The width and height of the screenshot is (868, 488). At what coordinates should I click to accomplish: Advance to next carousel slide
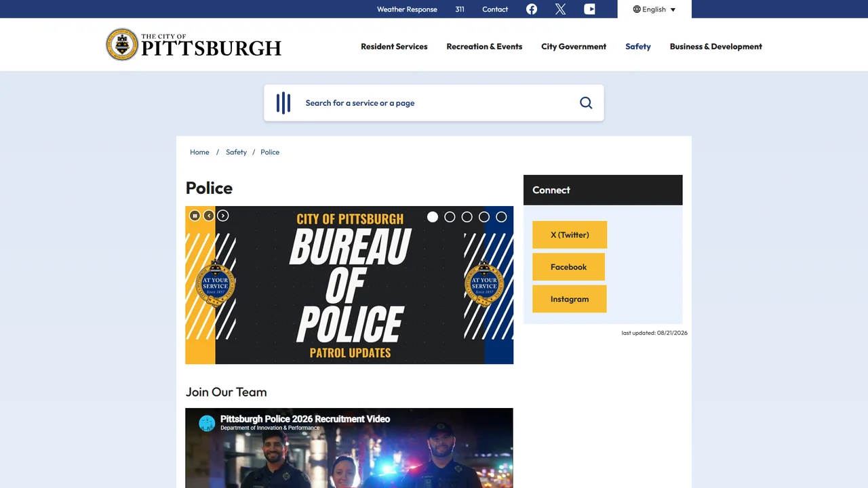(x=222, y=216)
